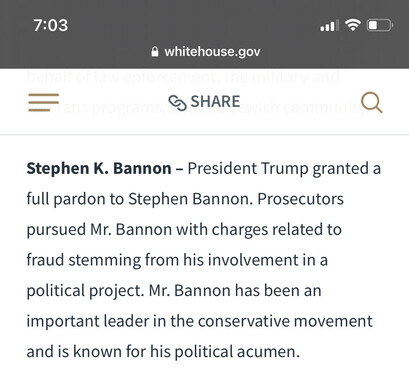409x392 pixels.
Task: Click the word 'fraud' in the paragraph
Action: 45,260
